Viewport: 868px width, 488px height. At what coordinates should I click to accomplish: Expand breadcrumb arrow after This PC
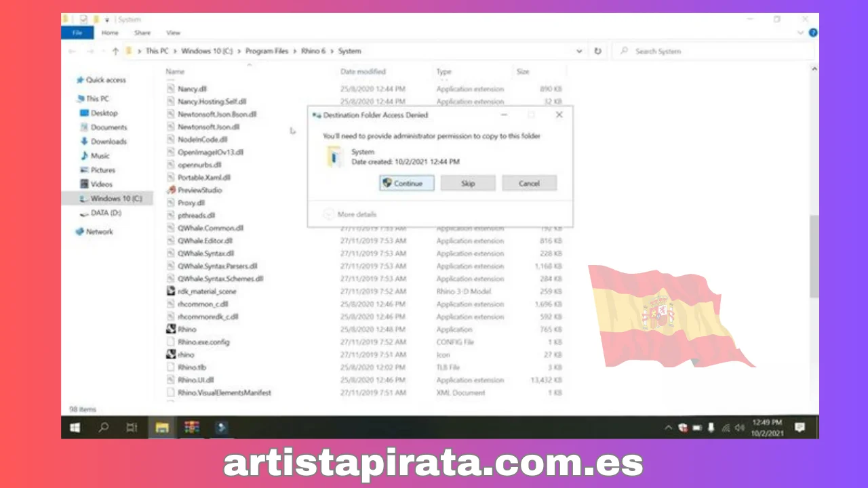click(175, 52)
